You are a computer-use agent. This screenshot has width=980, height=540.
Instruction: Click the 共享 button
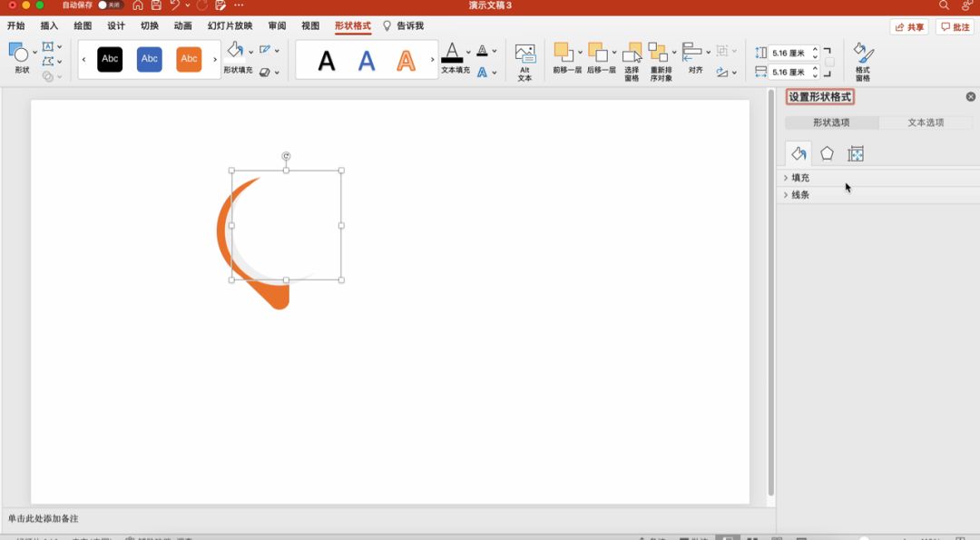(x=909, y=27)
